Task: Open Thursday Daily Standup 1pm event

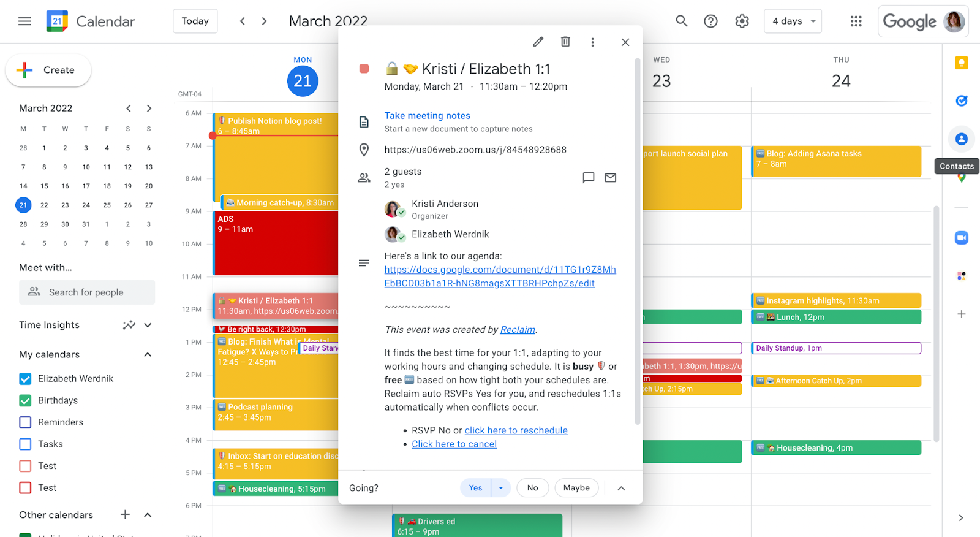Action: 836,348
